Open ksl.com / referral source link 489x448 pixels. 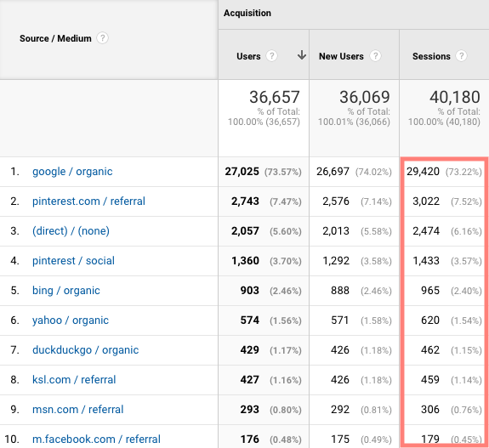pyautogui.click(x=74, y=380)
